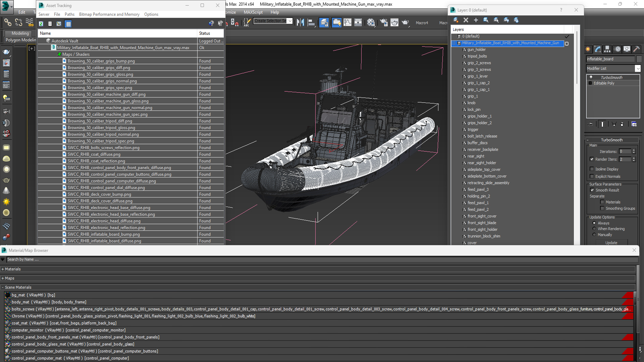This screenshot has width=644, height=362.
Task: Open the Hierarchy command panel tab
Action: click(607, 49)
